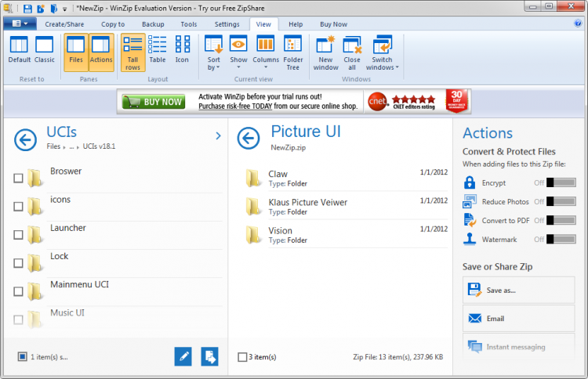
Task: Toggle the Convert to PDF switch on
Action: pos(561,220)
